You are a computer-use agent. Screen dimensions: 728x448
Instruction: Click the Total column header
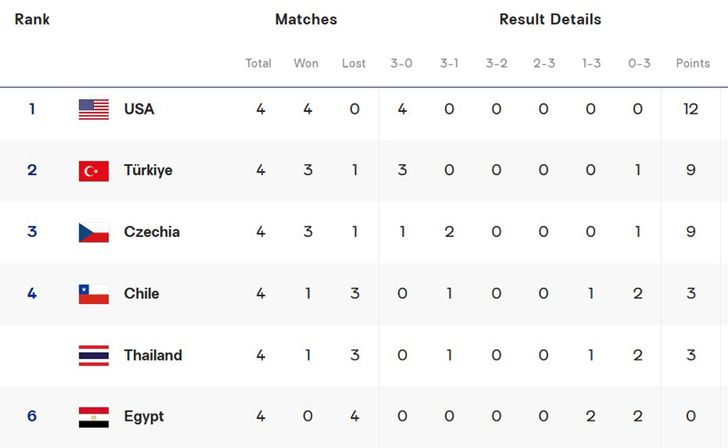(x=258, y=63)
